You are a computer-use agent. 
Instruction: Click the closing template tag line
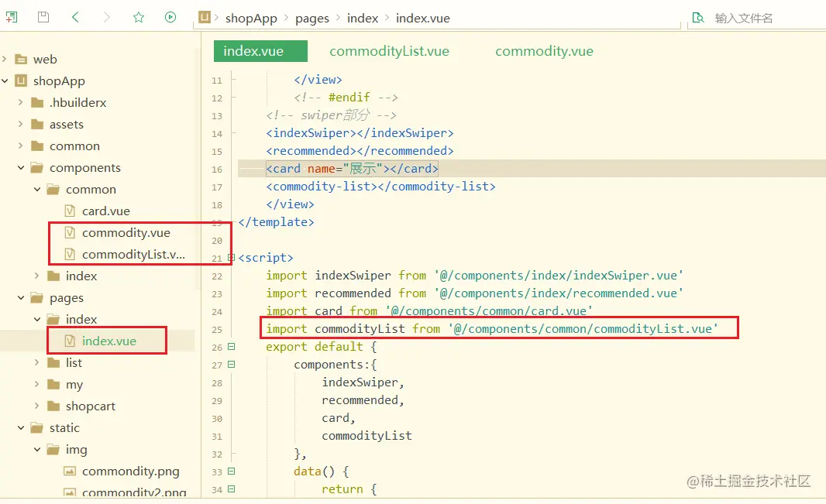pyautogui.click(x=276, y=222)
